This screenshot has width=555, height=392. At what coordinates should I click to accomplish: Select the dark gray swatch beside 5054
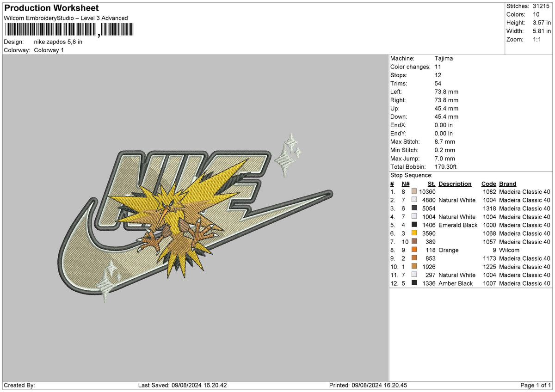[414, 208]
